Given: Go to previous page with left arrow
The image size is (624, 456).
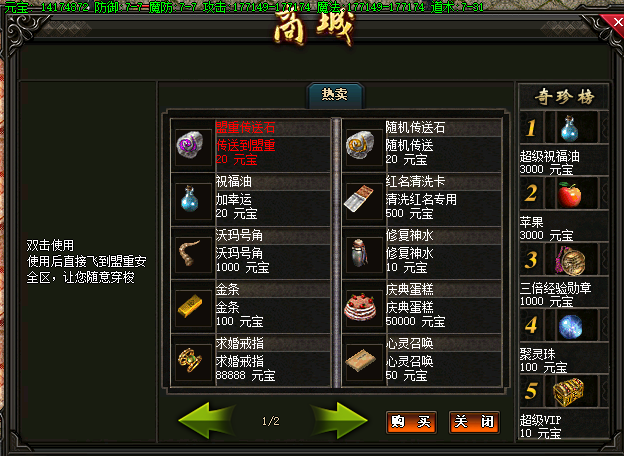Looking at the screenshot, I should pos(207,421).
